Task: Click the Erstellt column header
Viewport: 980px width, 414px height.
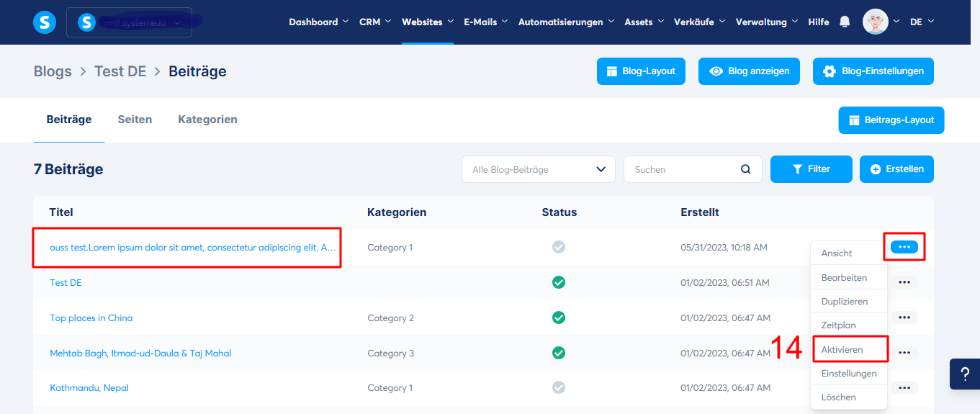Action: [x=700, y=212]
